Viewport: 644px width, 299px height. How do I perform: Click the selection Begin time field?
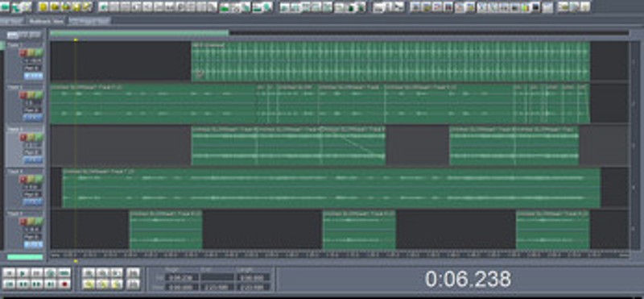(182, 277)
